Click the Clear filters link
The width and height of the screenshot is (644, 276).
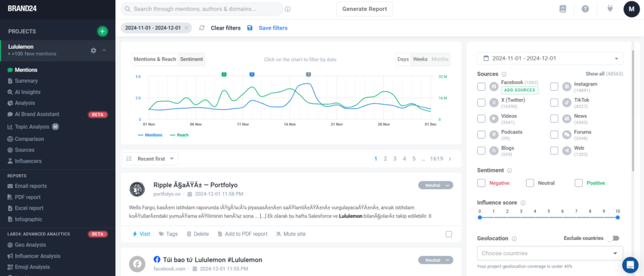coord(225,28)
